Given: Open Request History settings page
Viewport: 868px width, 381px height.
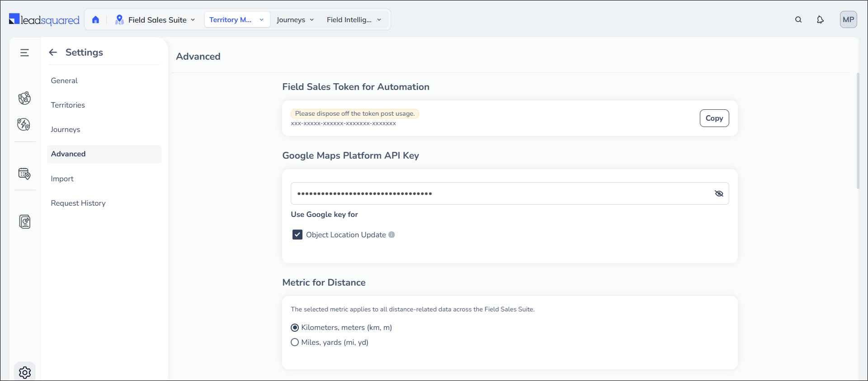Looking at the screenshot, I should tap(78, 203).
